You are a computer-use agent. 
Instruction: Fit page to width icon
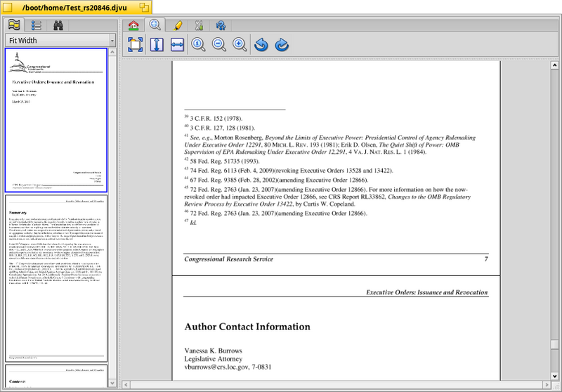(178, 45)
